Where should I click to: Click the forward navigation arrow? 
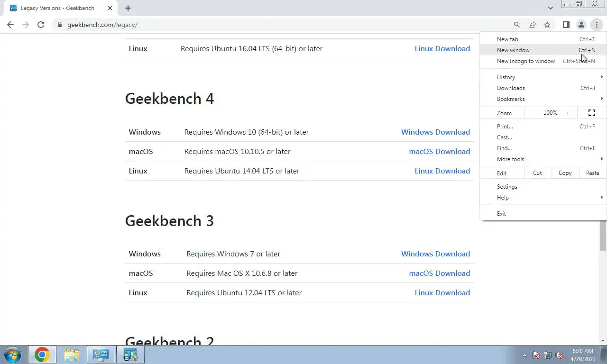pyautogui.click(x=26, y=25)
